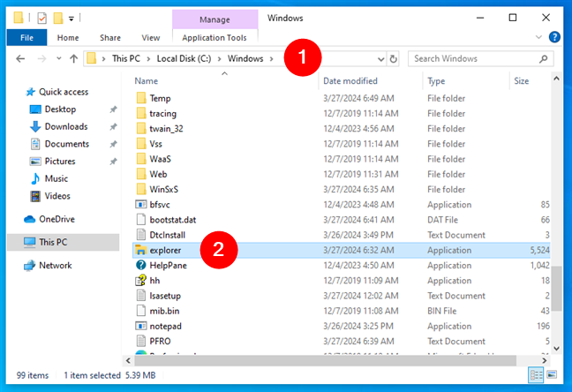
Task: Go back with the Back arrow
Action: click(x=20, y=58)
